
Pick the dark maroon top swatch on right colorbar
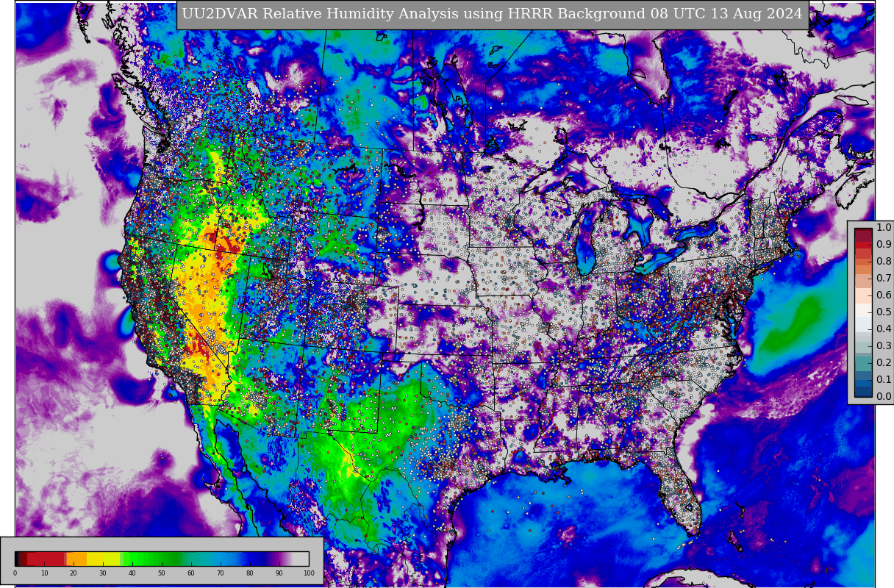click(863, 234)
